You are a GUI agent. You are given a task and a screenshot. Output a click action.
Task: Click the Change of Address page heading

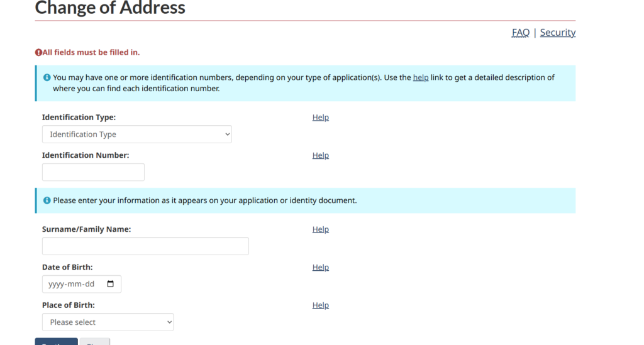click(x=110, y=8)
